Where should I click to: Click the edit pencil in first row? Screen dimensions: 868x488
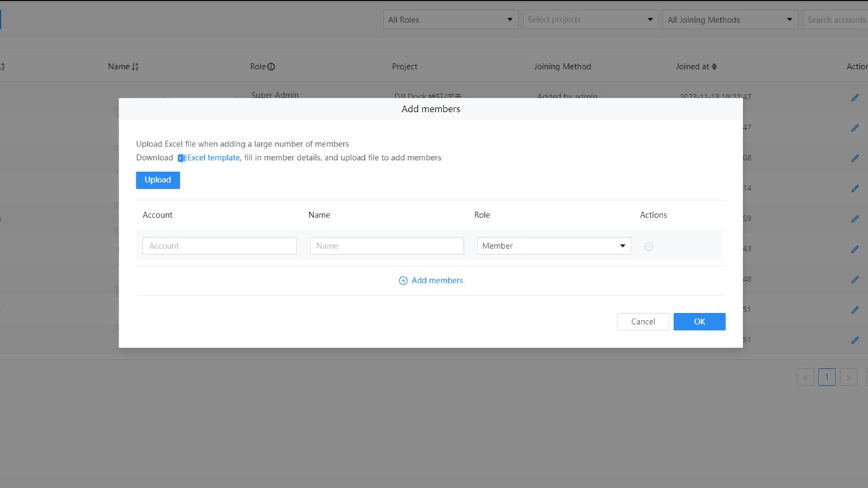[x=854, y=98]
